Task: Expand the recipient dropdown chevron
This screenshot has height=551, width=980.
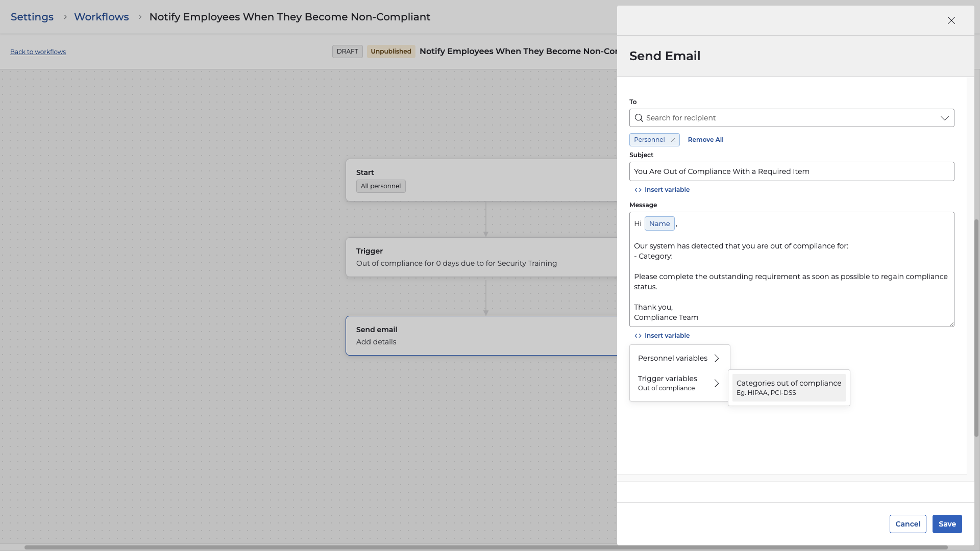Action: 944,118
